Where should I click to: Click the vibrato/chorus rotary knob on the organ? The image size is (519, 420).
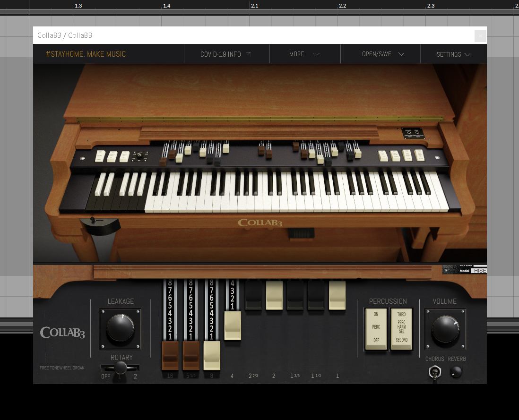[x=140, y=155]
